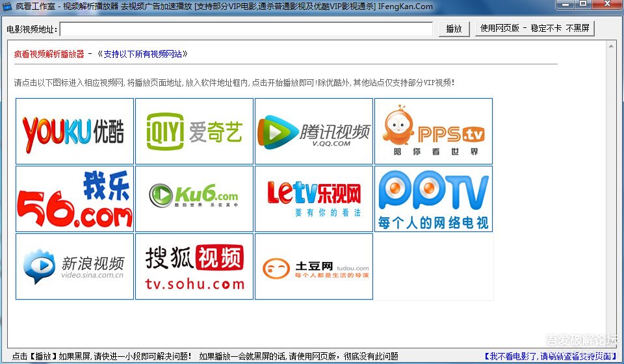Viewport: 624px width, 364px height.
Task: Open the Tencent Video 腾讯视频 logo tile
Action: (314, 131)
